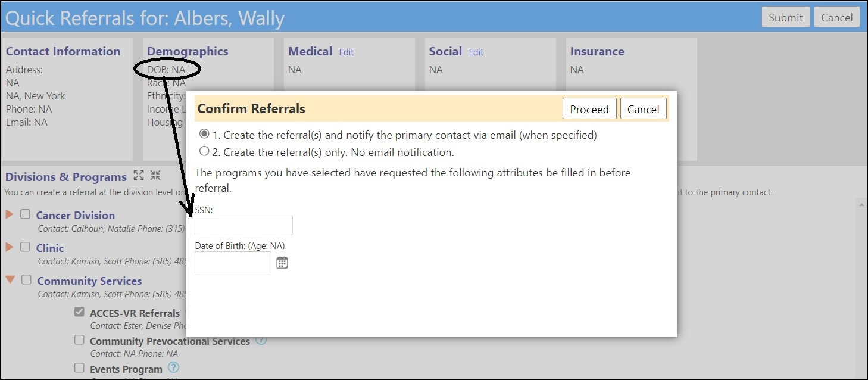The image size is (868, 380).
Task: Edit the Medical section
Action: click(346, 52)
